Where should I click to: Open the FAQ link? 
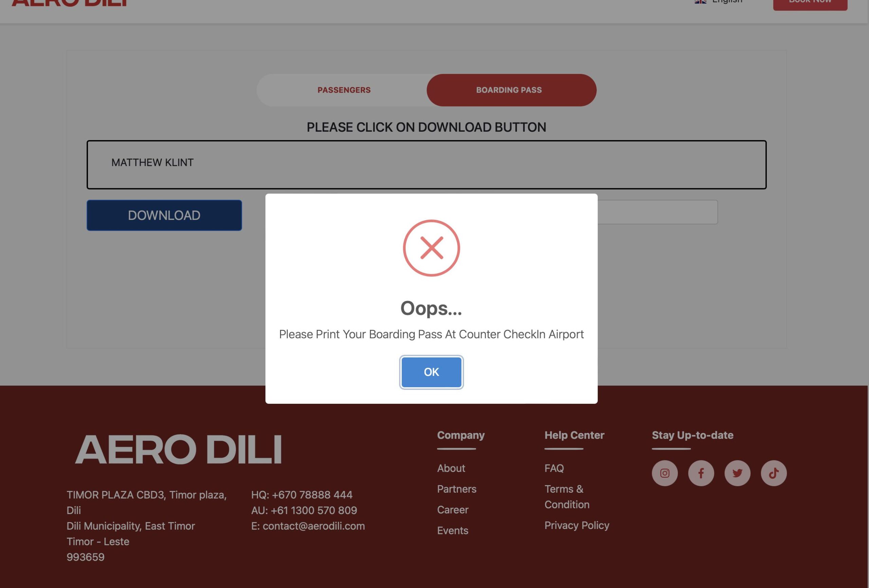coord(554,468)
